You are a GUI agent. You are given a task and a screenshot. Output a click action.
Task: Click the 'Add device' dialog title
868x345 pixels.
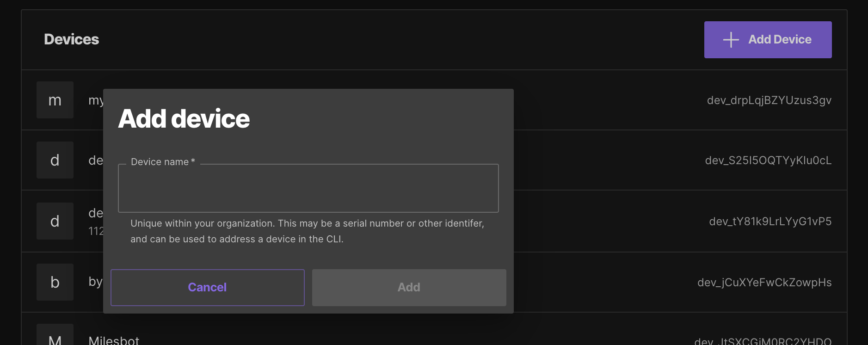[184, 119]
